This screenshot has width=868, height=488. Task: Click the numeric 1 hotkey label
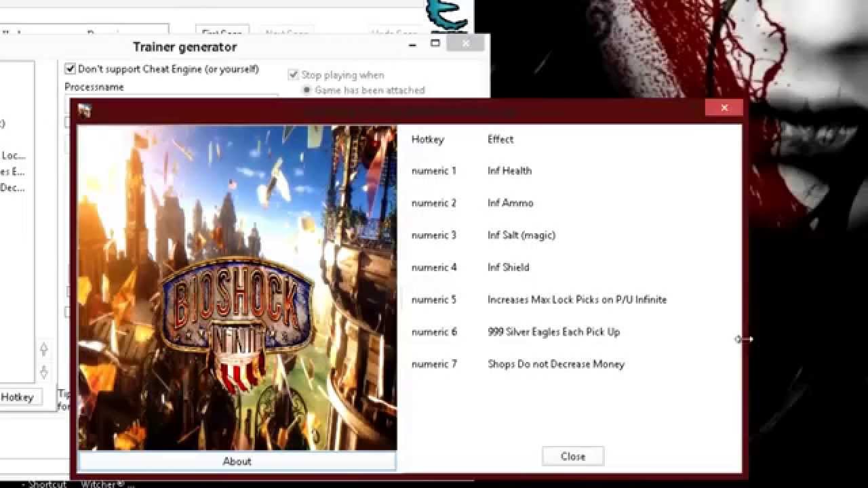coord(434,171)
